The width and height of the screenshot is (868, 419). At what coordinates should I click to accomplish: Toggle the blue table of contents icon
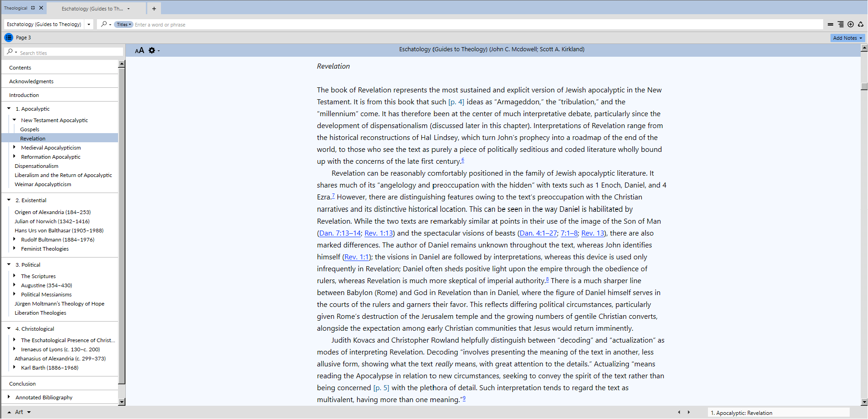[9, 38]
